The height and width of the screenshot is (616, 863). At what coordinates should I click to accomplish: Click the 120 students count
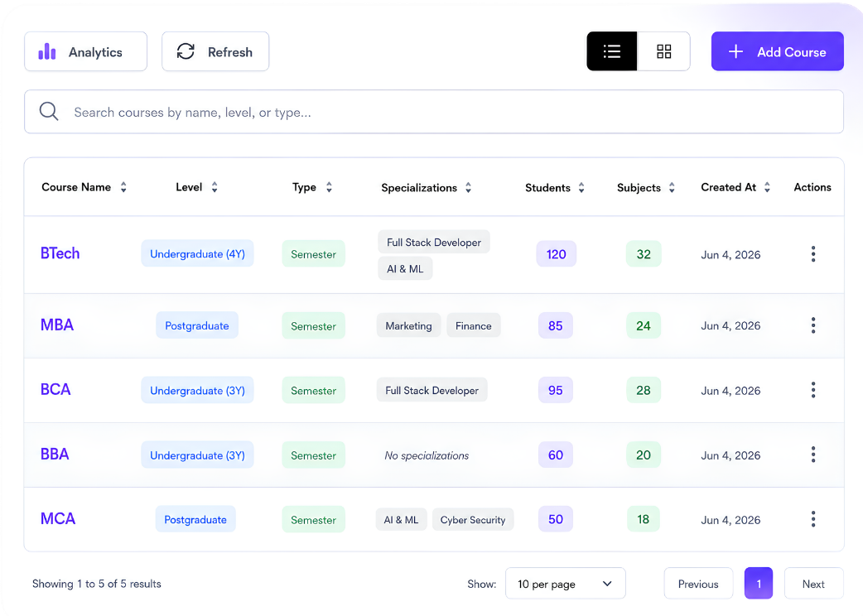[x=556, y=254]
